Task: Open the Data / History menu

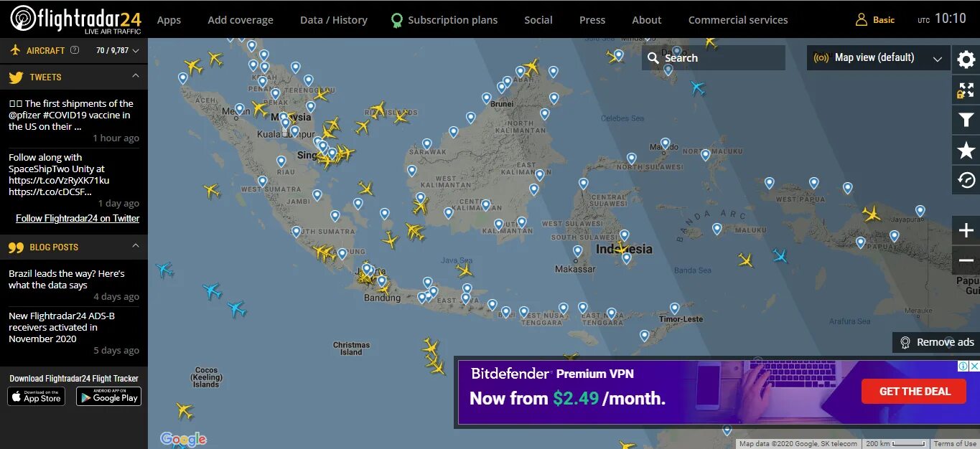Action: point(334,20)
